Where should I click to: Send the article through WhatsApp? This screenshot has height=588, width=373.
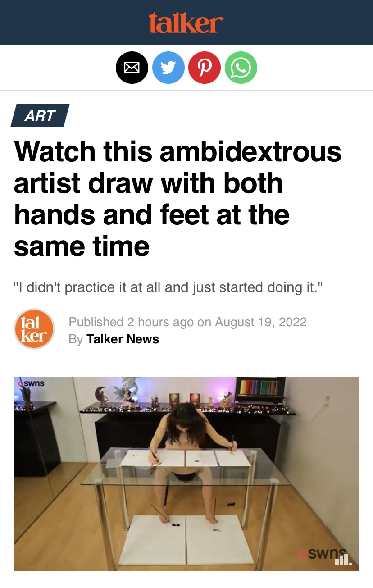tap(241, 68)
